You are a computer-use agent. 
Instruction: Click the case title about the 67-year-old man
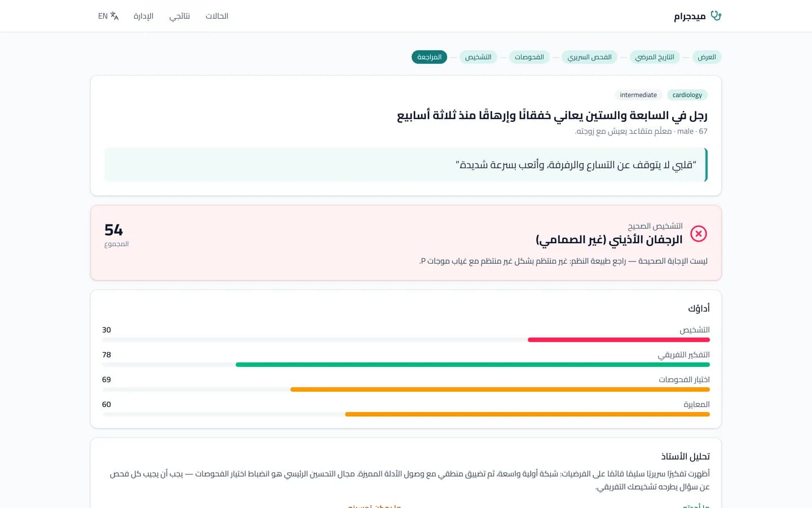552,116
